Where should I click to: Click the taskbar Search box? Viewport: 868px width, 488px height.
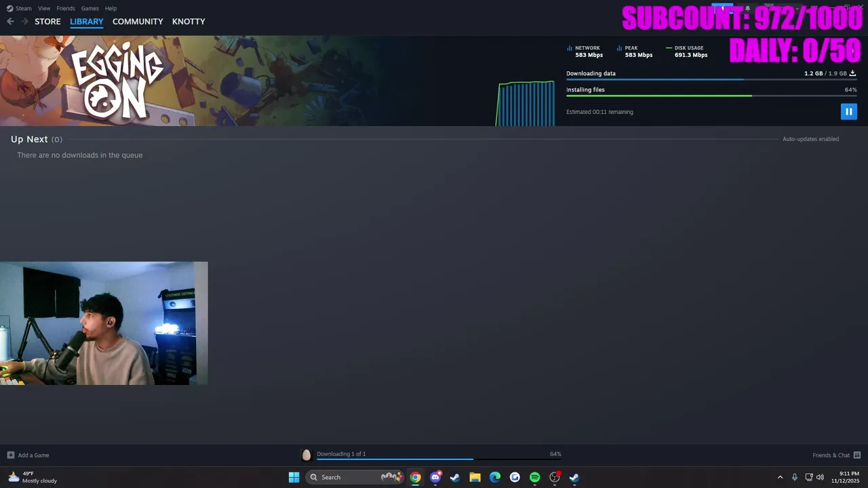pos(355,477)
